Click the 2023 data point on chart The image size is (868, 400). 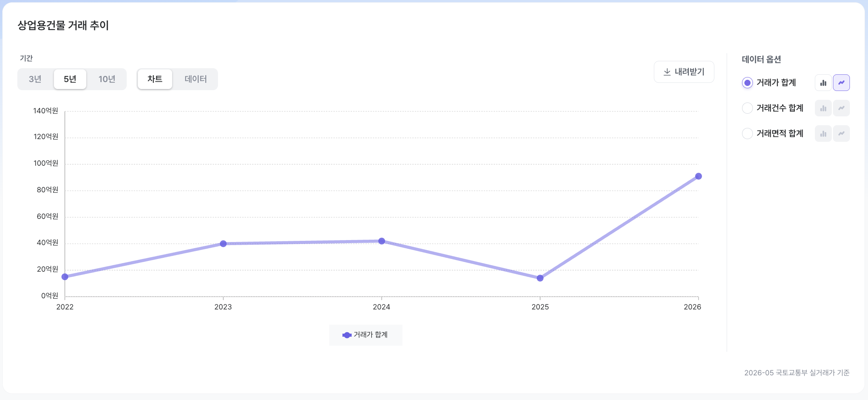[x=223, y=244]
